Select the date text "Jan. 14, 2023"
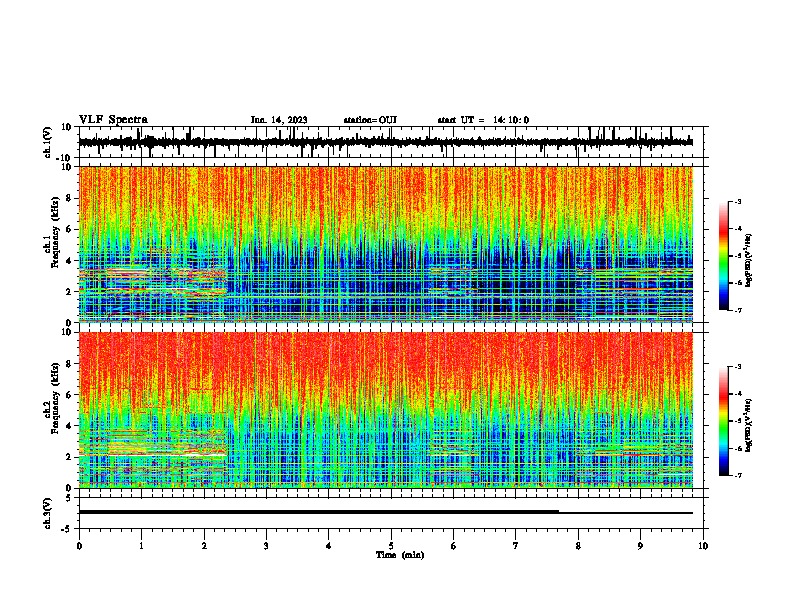792x612 pixels. [x=279, y=120]
